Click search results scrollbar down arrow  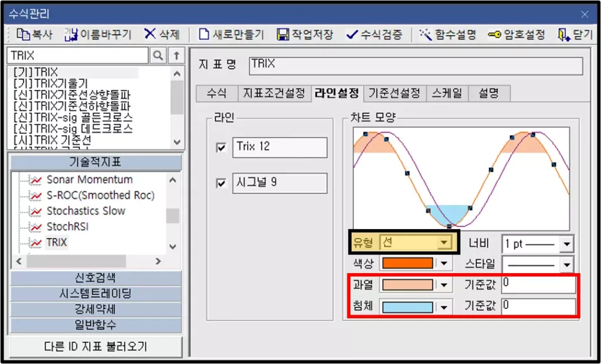(177, 142)
